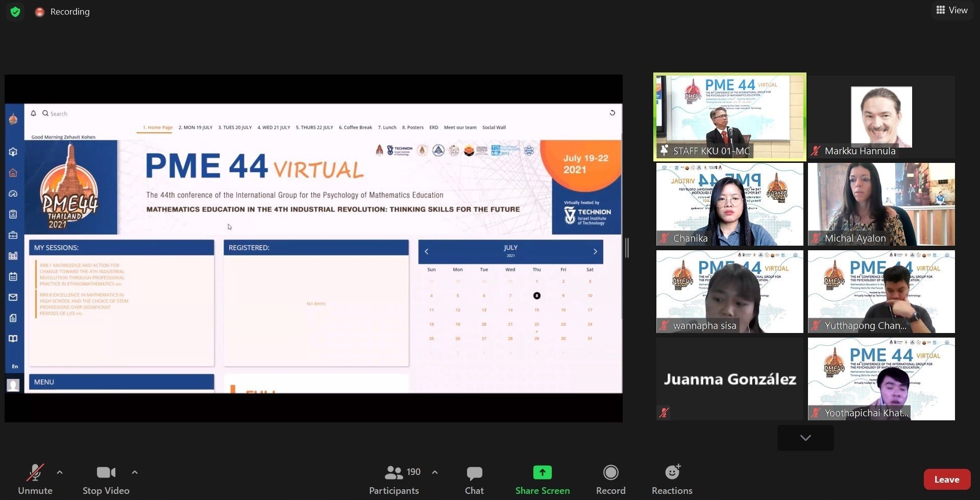This screenshot has height=500, width=980.
Task: Click the Participants icon
Action: [394, 472]
